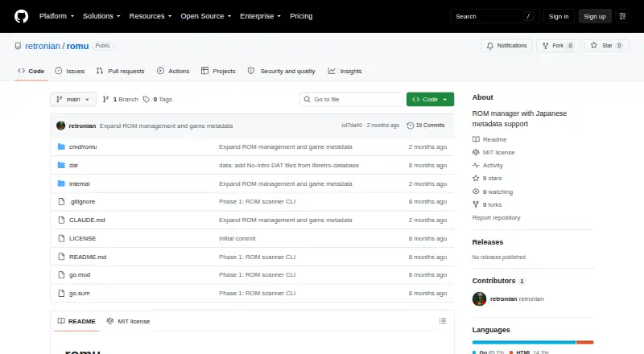644x354 pixels.
Task: Click the Activity pulse icon
Action: pos(476,166)
